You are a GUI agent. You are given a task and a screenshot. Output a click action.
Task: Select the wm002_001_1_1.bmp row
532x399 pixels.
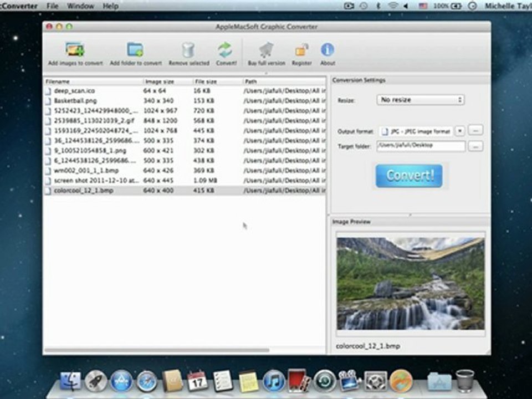pos(185,170)
